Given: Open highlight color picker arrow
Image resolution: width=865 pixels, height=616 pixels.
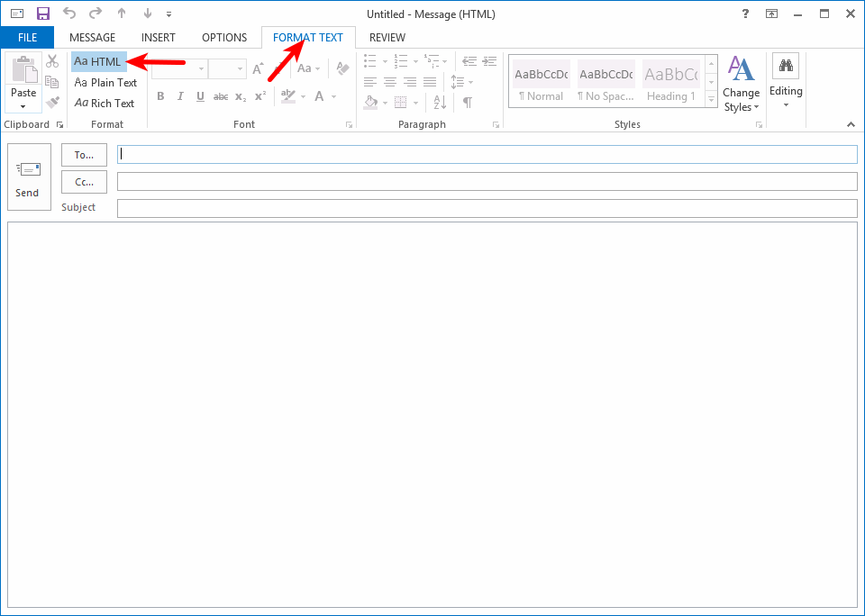Looking at the screenshot, I should point(303,97).
